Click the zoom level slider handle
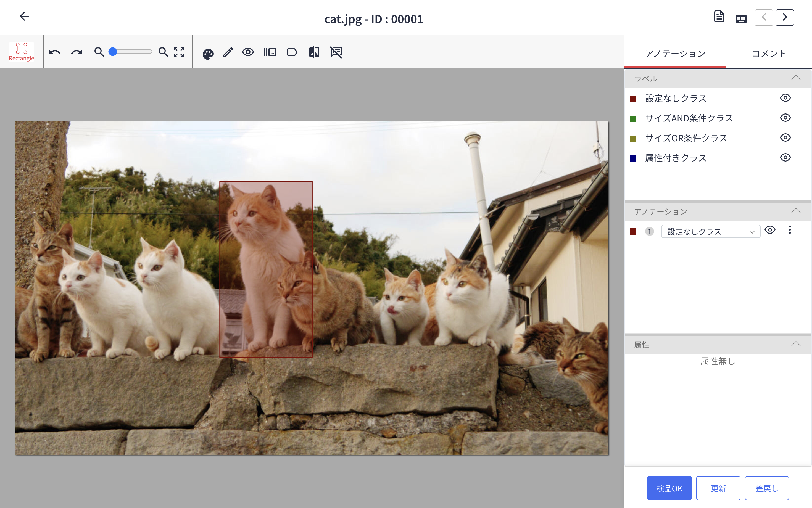 pyautogui.click(x=113, y=52)
